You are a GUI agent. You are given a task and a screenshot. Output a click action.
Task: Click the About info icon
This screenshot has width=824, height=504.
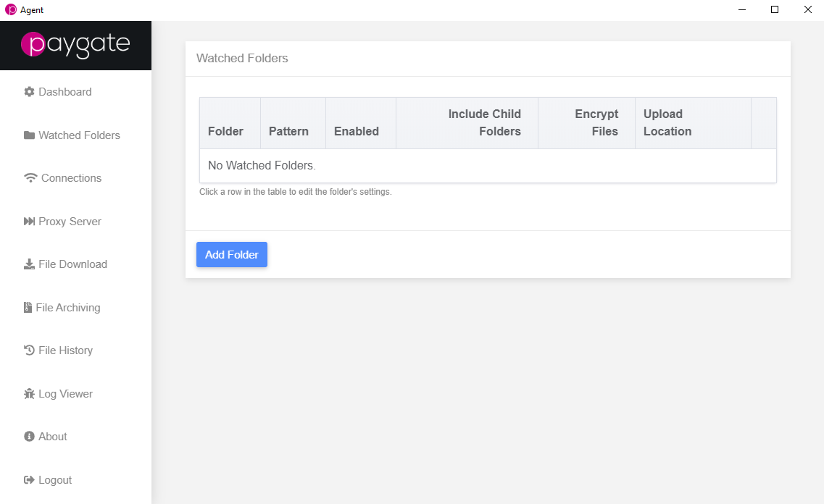pyautogui.click(x=29, y=437)
